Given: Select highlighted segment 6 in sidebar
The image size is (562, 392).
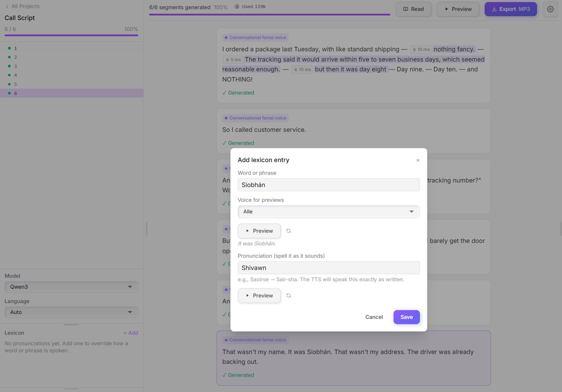Looking at the screenshot, I should click(x=72, y=93).
